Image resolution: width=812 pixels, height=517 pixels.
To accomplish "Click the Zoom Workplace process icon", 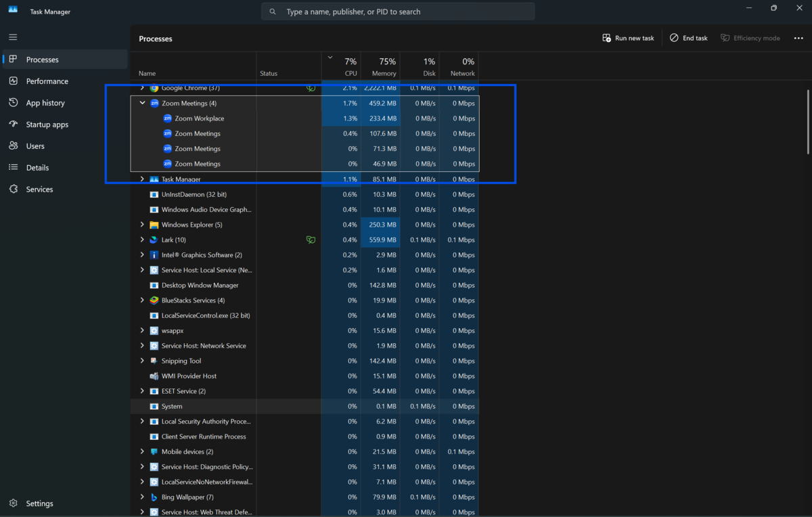I will pos(168,118).
